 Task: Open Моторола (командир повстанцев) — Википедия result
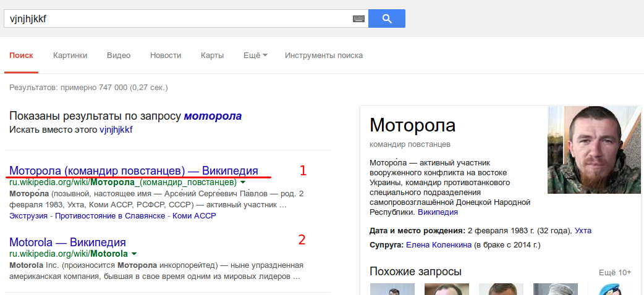pyautogui.click(x=134, y=170)
